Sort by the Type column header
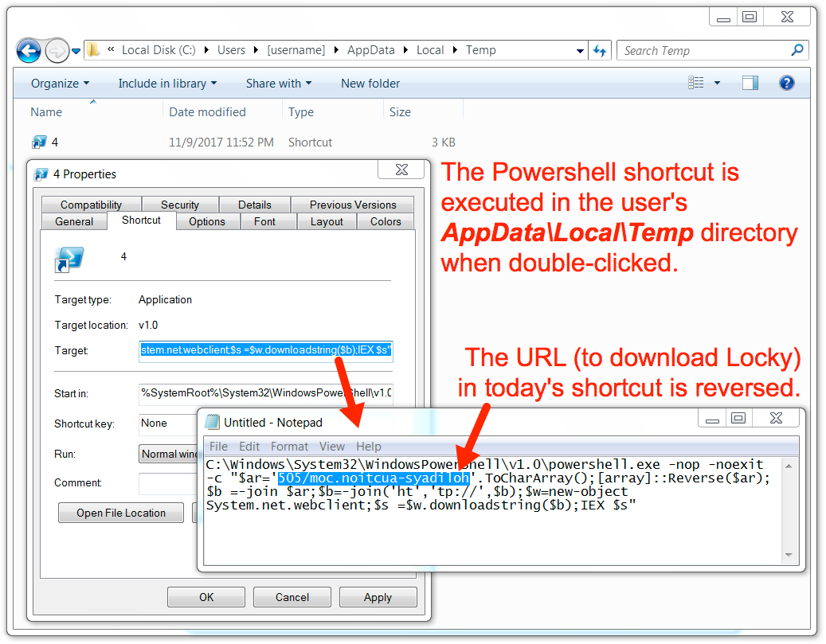This screenshot has width=826, height=644. [x=301, y=112]
